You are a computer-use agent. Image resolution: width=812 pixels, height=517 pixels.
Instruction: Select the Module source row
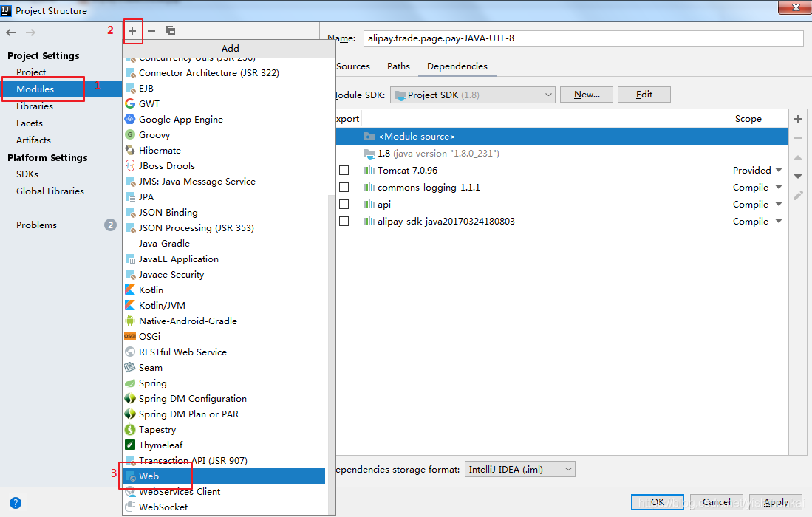(x=562, y=137)
